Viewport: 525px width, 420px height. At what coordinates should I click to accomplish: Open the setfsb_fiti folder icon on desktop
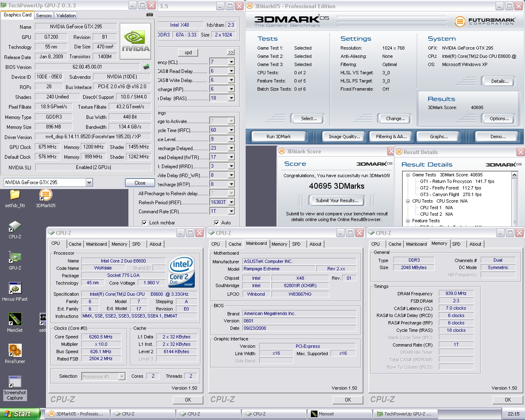coord(15,194)
